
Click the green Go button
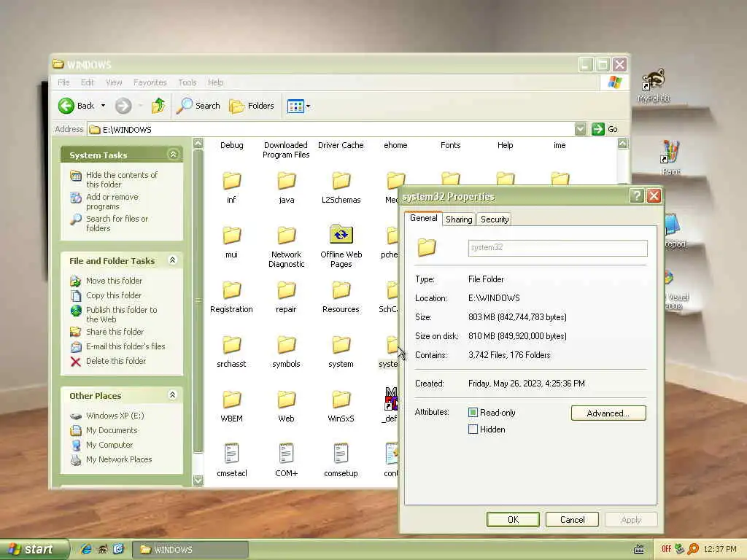tap(605, 129)
